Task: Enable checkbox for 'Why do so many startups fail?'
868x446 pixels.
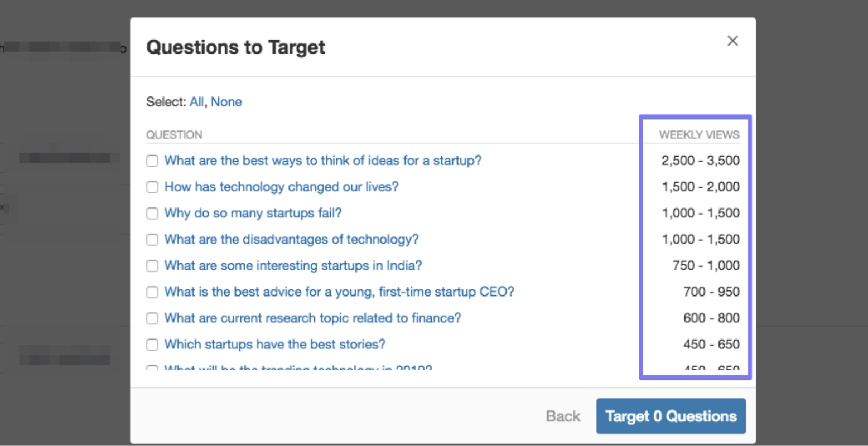Action: pos(152,214)
